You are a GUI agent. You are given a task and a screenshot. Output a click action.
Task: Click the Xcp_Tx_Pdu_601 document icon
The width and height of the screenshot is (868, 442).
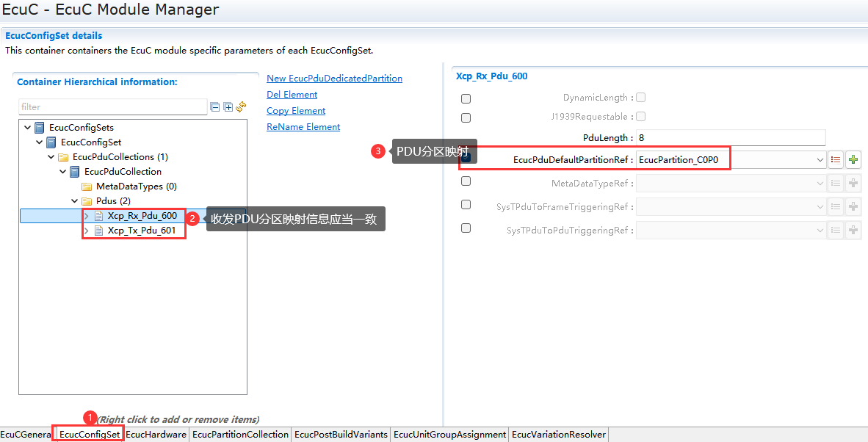click(x=98, y=231)
